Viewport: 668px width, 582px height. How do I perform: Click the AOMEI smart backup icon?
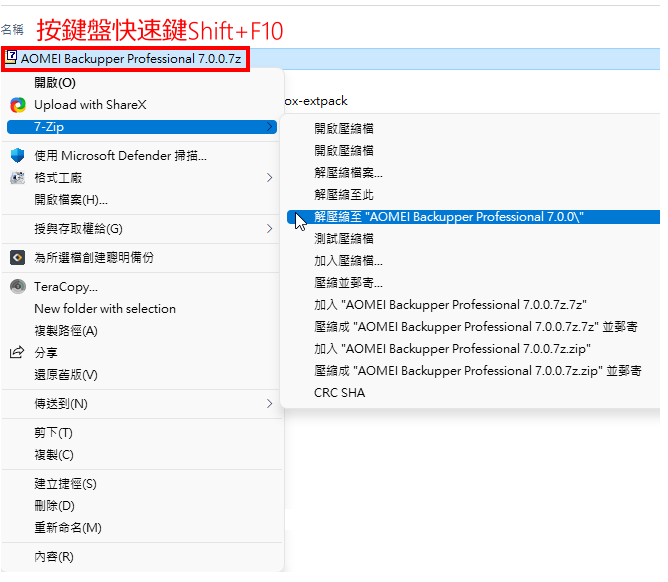[x=17, y=257]
